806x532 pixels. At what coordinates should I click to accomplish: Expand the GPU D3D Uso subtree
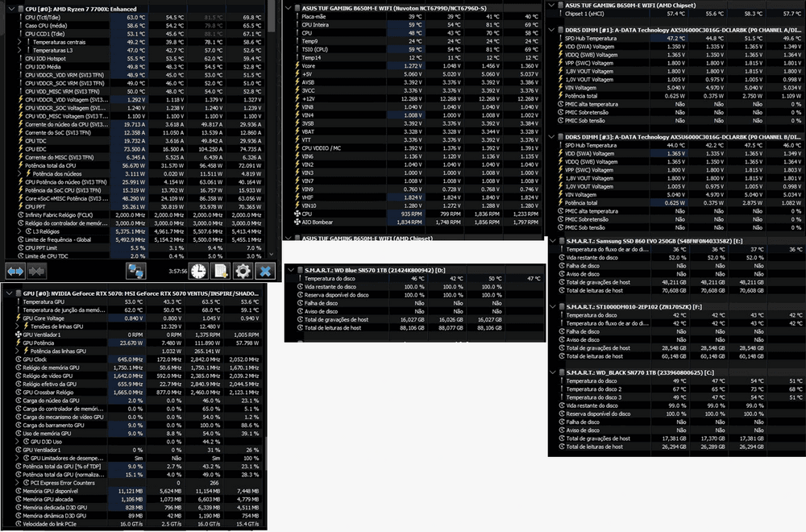(x=18, y=442)
